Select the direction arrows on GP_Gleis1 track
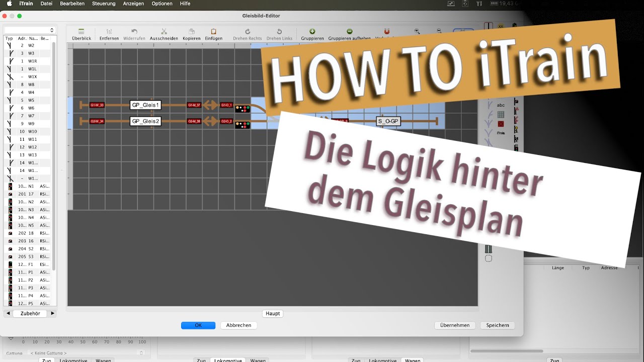The image size is (644, 362). click(211, 105)
